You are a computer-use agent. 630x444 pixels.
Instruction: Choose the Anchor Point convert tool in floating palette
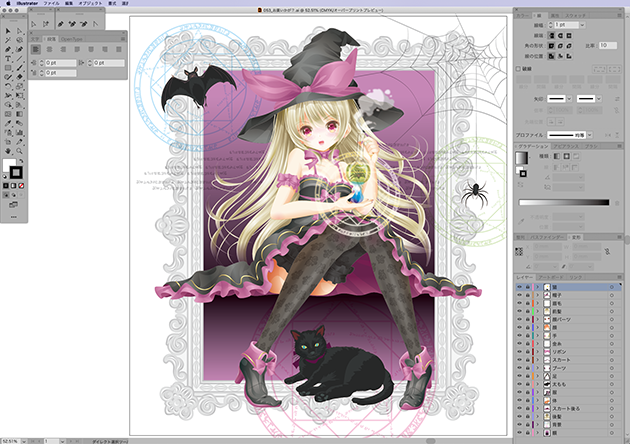coord(95,24)
